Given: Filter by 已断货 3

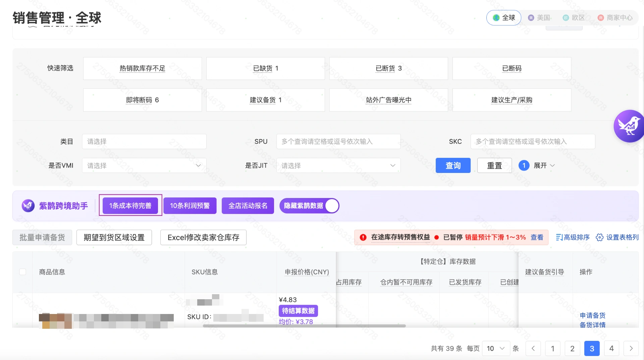Looking at the screenshot, I should 389,69.
